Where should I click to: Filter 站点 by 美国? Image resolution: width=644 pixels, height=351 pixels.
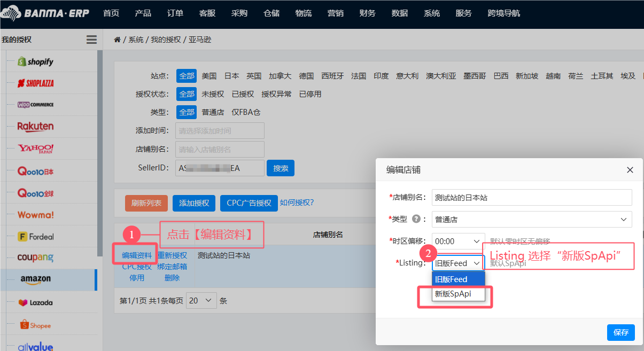(x=209, y=76)
